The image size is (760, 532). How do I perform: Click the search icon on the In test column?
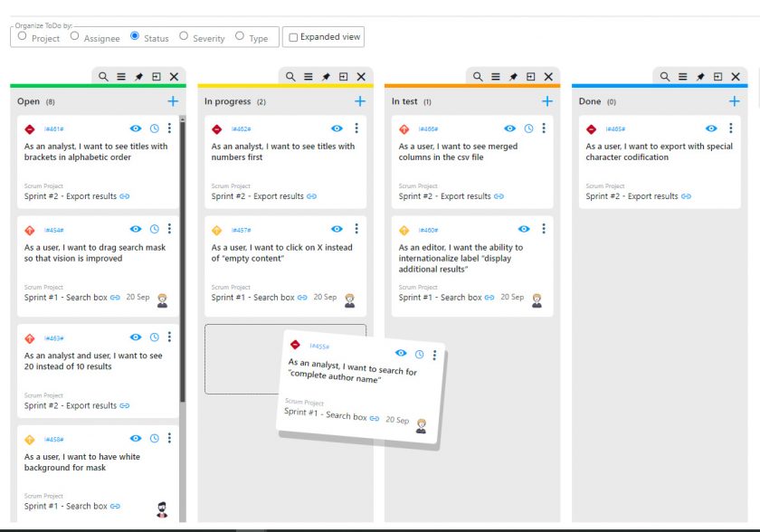476,76
